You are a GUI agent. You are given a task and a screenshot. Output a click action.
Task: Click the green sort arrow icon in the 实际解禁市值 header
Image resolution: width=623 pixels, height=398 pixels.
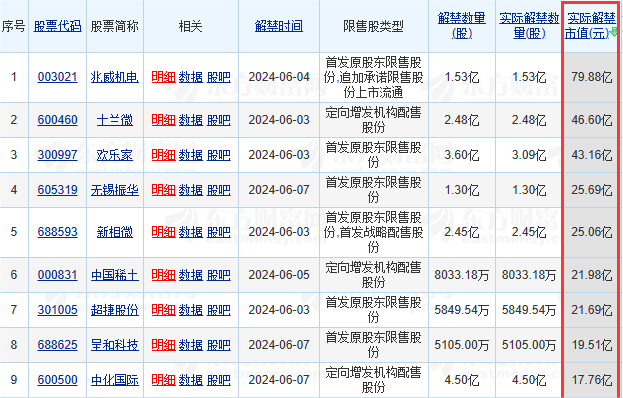[x=614, y=33]
